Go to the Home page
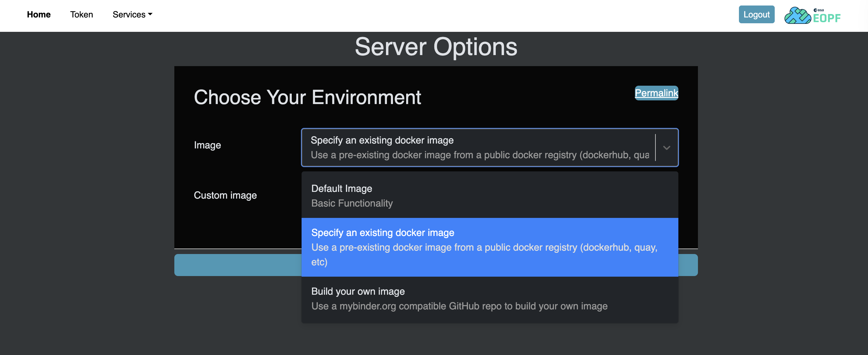Image resolution: width=868 pixels, height=355 pixels. tap(39, 14)
